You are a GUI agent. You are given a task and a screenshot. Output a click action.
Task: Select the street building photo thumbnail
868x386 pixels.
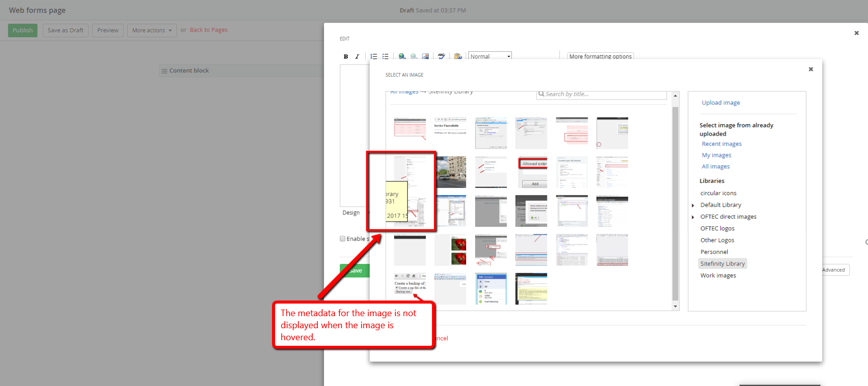pos(451,172)
